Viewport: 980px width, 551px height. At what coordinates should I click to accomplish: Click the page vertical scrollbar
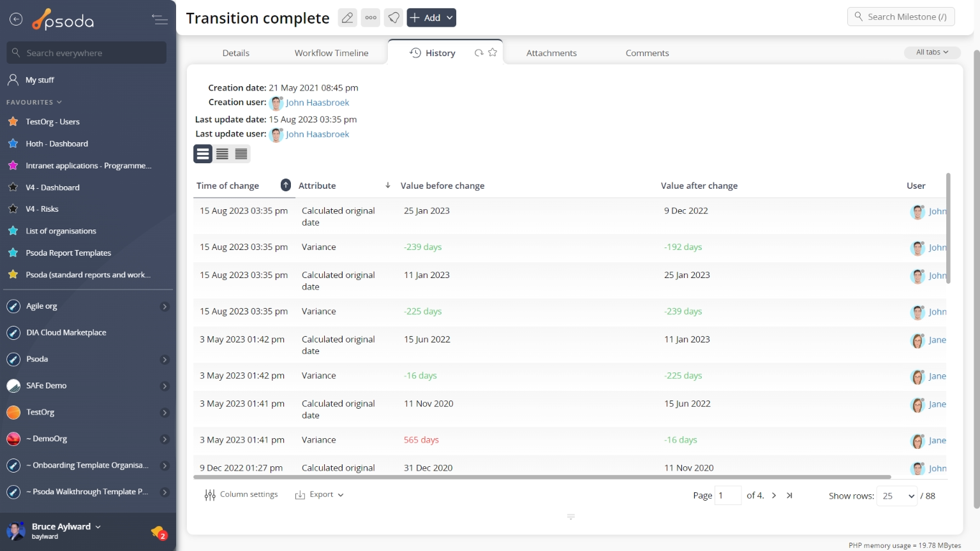[x=976, y=279]
